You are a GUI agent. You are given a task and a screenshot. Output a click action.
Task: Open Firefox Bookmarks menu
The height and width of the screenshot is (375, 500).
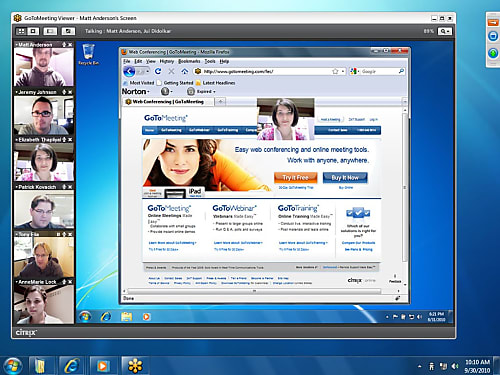tap(189, 61)
